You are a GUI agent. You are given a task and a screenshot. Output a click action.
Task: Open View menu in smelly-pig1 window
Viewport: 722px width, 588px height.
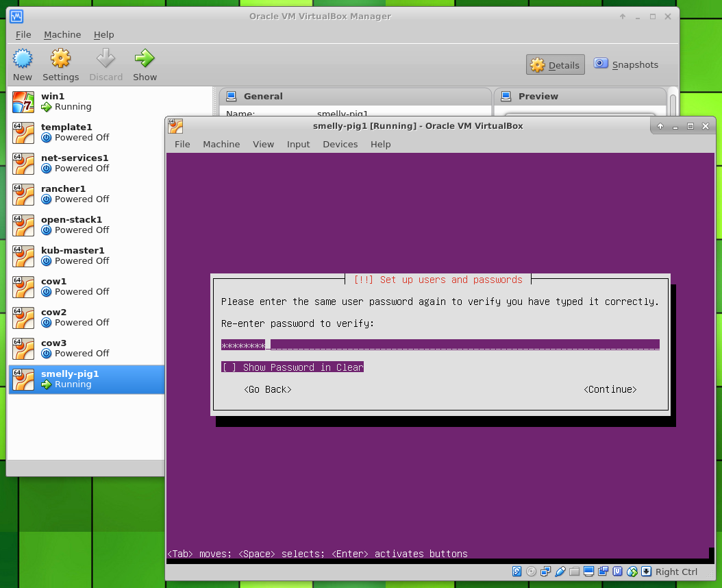(x=263, y=144)
